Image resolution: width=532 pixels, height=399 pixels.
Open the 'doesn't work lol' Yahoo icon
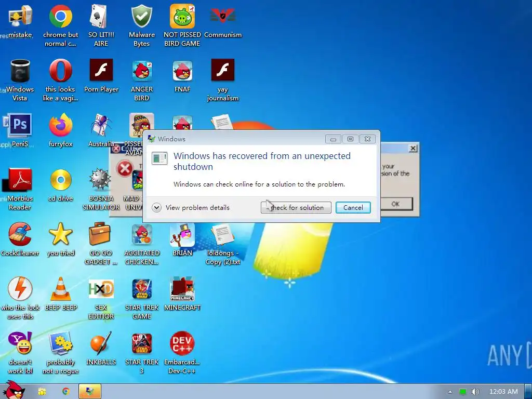coord(20,343)
